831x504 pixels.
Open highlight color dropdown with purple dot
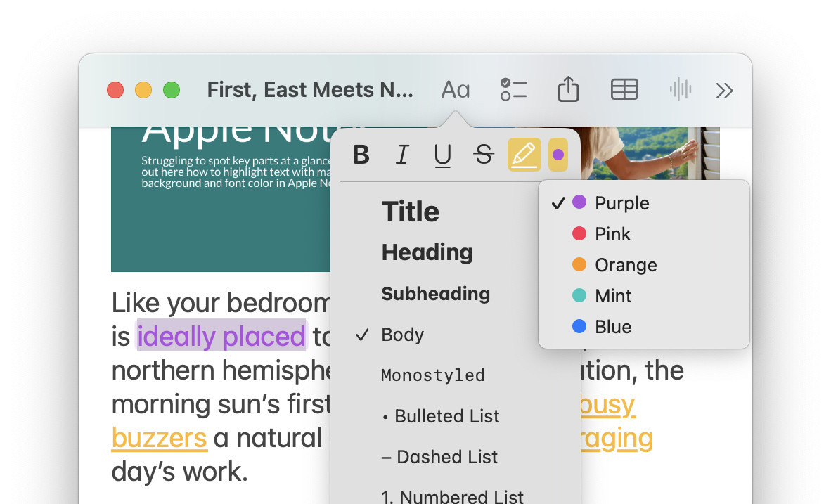point(558,155)
